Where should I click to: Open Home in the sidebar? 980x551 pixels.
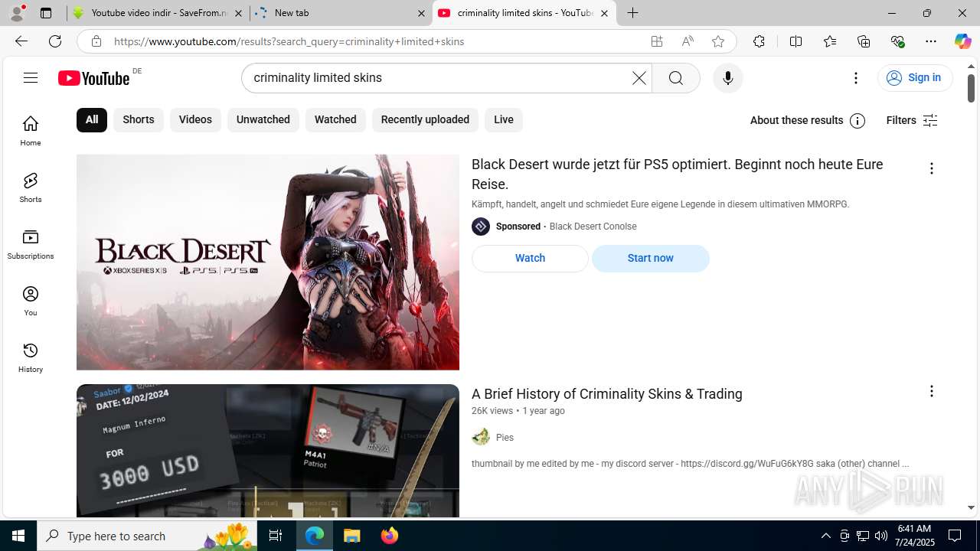coord(31,131)
